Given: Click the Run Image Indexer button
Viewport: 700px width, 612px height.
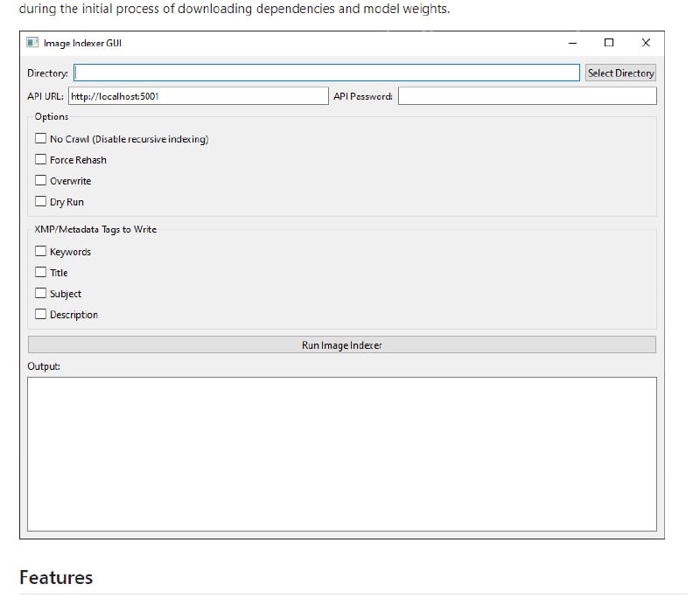Looking at the screenshot, I should tap(341, 345).
